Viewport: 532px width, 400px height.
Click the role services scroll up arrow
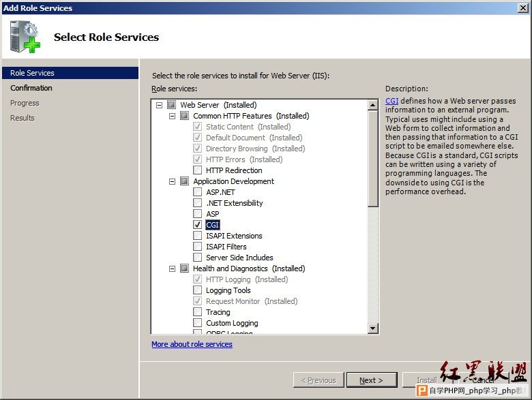[x=373, y=105]
